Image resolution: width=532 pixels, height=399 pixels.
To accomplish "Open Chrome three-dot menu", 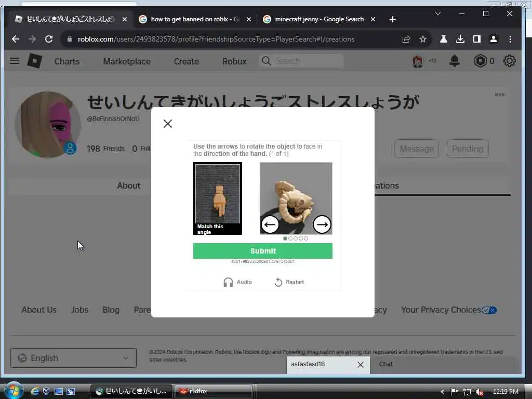I will click(x=510, y=39).
